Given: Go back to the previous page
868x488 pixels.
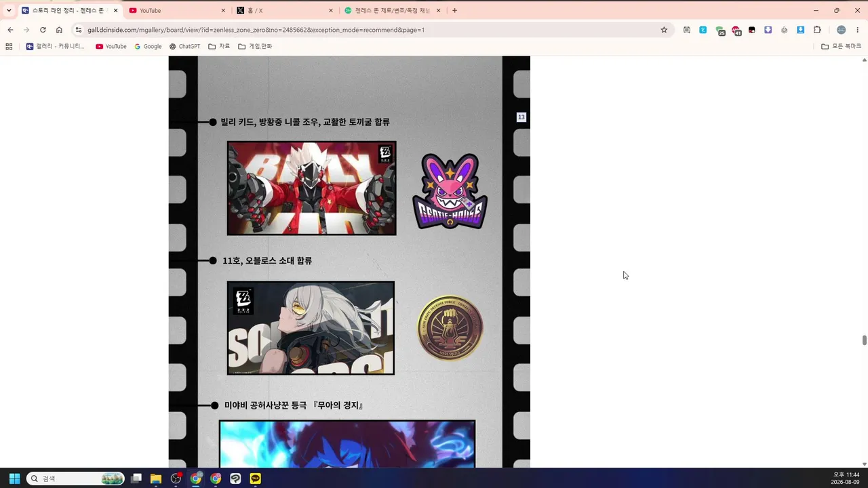Looking at the screenshot, I should pyautogui.click(x=10, y=30).
